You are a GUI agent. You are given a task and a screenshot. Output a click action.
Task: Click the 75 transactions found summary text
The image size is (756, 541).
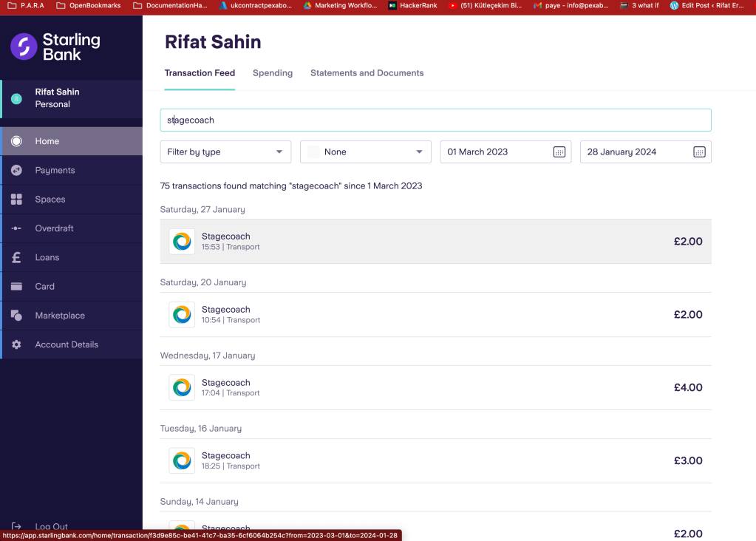point(290,186)
